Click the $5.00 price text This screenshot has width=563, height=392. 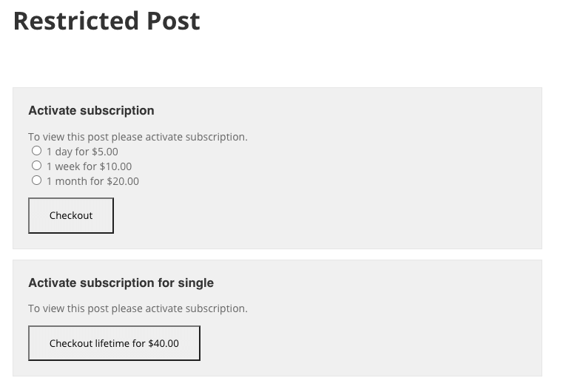click(x=104, y=152)
